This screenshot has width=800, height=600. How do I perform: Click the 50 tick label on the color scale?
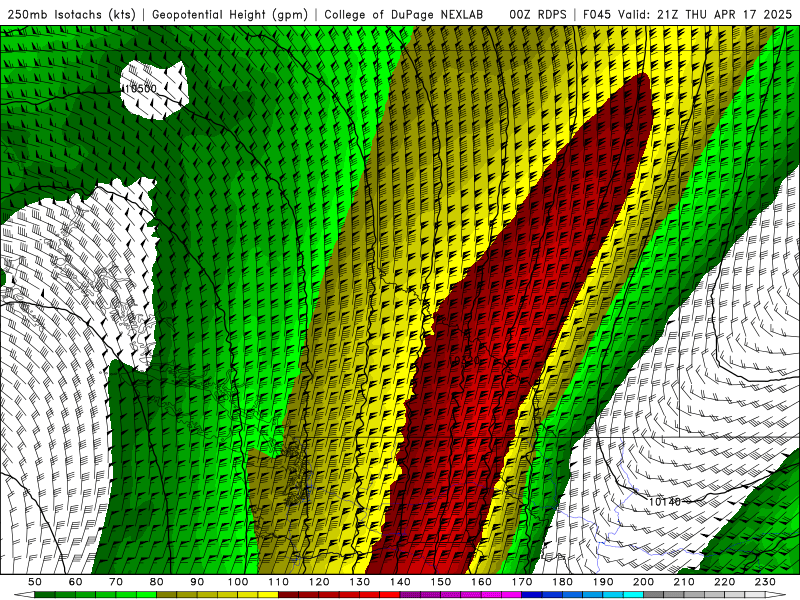pyautogui.click(x=35, y=582)
